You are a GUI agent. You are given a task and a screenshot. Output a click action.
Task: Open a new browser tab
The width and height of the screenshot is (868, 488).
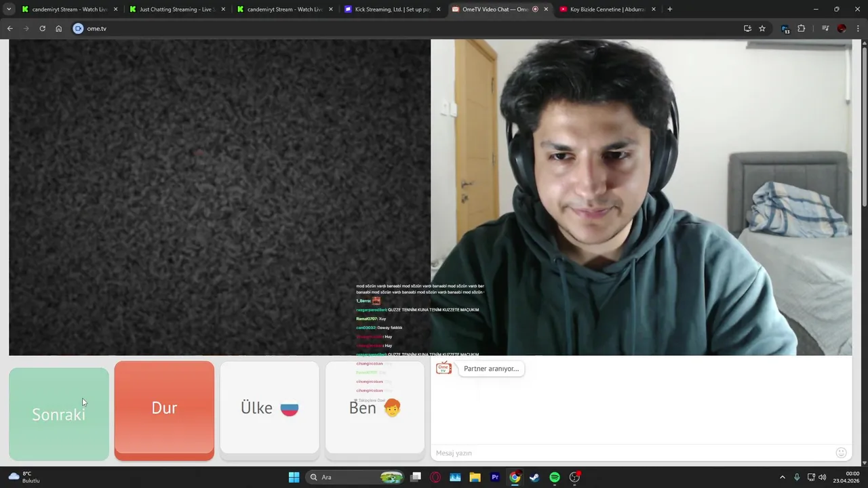[670, 9]
